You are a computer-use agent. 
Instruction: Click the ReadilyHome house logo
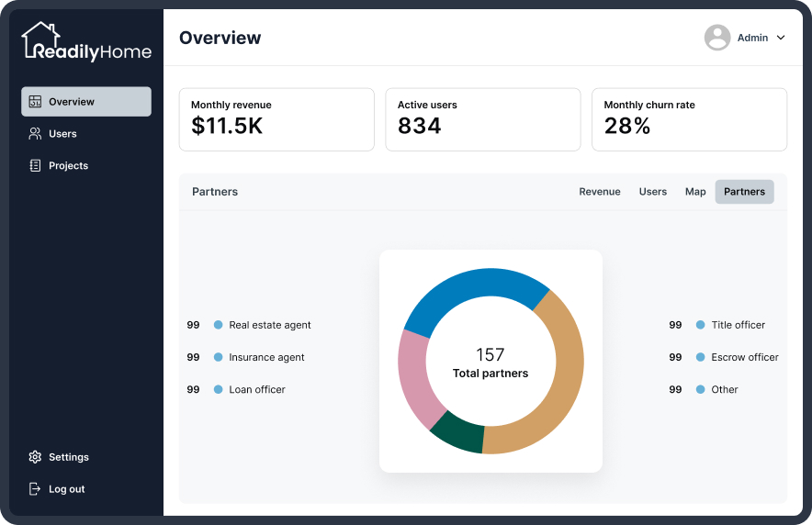[86, 41]
